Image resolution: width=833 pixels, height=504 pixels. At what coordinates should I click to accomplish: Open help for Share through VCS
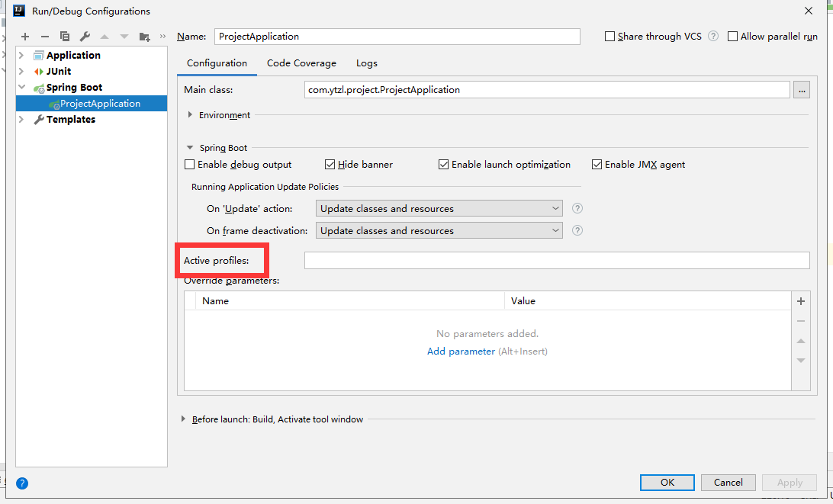coord(713,36)
